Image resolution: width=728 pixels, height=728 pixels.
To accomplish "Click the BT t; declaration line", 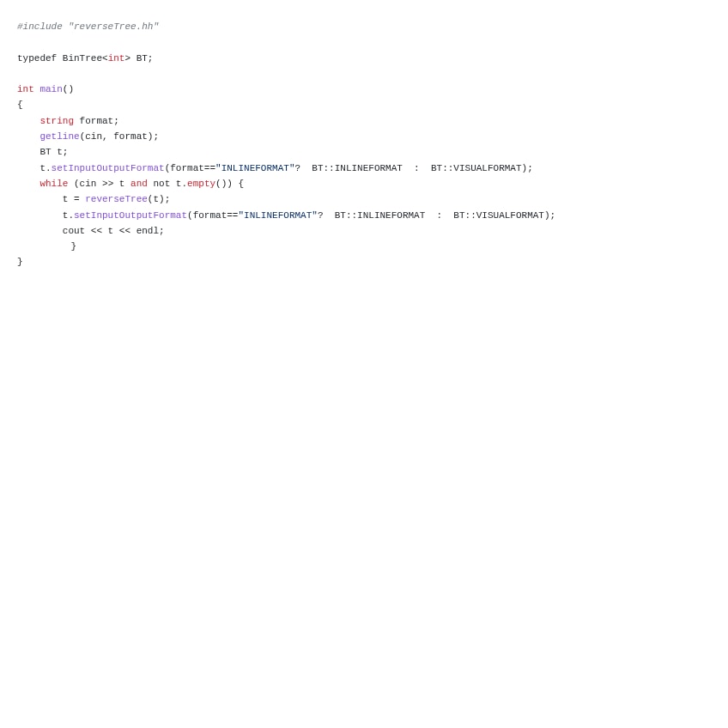I will tap(53, 152).
